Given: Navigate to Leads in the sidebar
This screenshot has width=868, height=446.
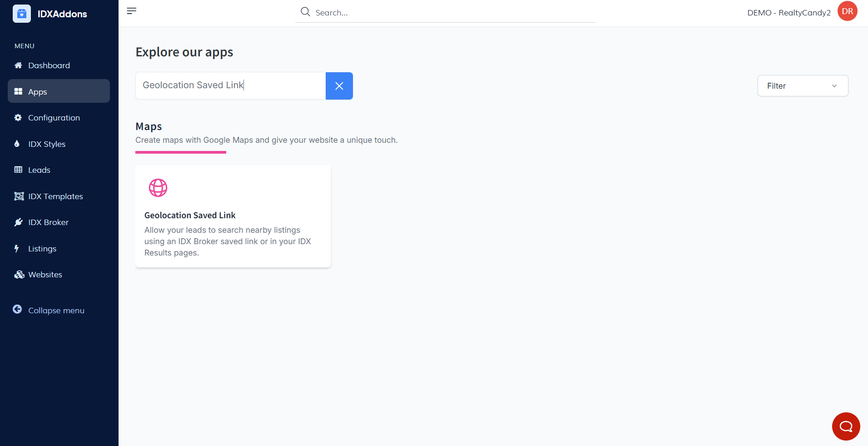Looking at the screenshot, I should click(x=39, y=170).
